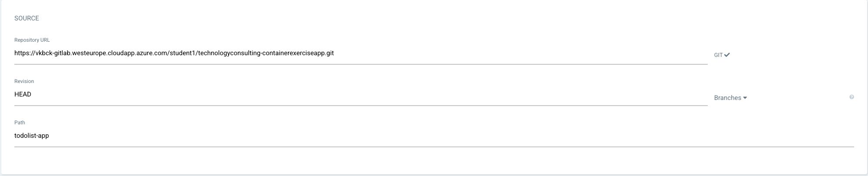Click the "GIT" label text
Image resolution: width=868 pixels, height=176 pixels.
[x=718, y=55]
